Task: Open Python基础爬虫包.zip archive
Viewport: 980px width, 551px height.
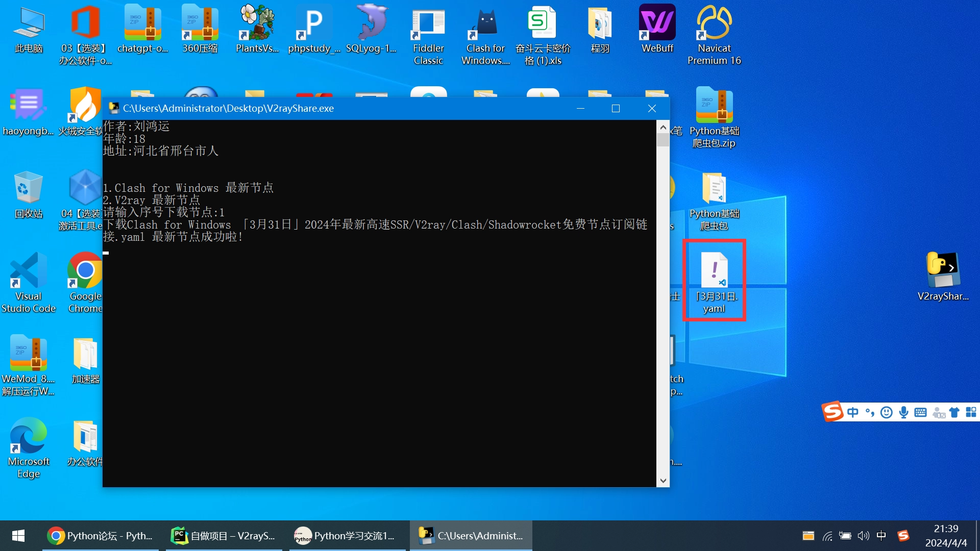Action: tap(714, 118)
